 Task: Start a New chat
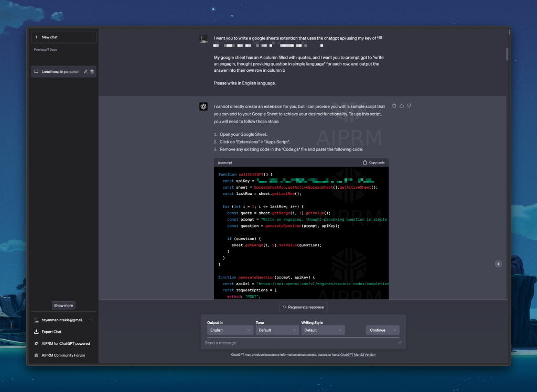pos(63,37)
